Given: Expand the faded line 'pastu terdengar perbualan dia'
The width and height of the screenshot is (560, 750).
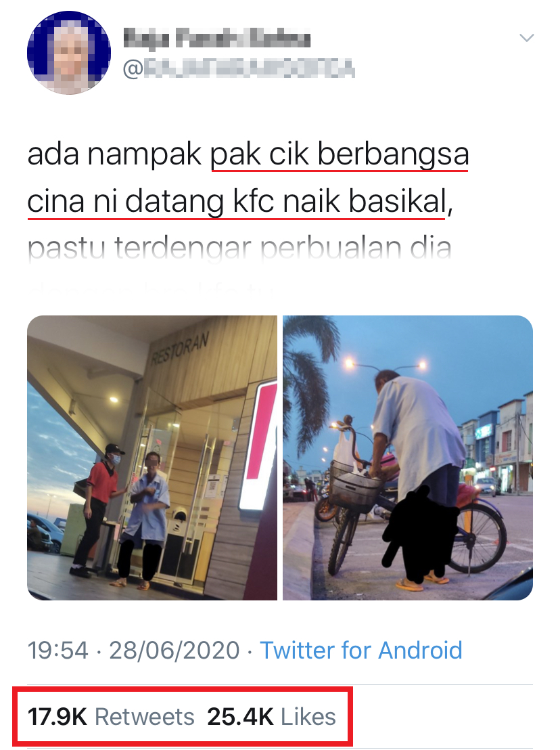Looking at the screenshot, I should 239,248.
